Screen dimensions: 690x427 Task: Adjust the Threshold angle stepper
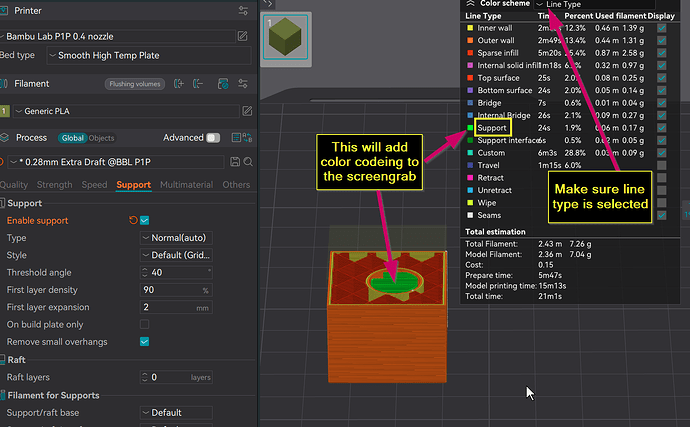pos(145,272)
